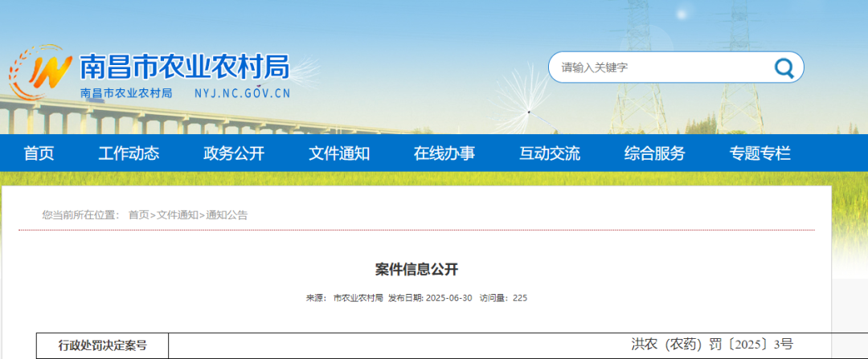Click the source text 市农业农村局

pos(358,298)
